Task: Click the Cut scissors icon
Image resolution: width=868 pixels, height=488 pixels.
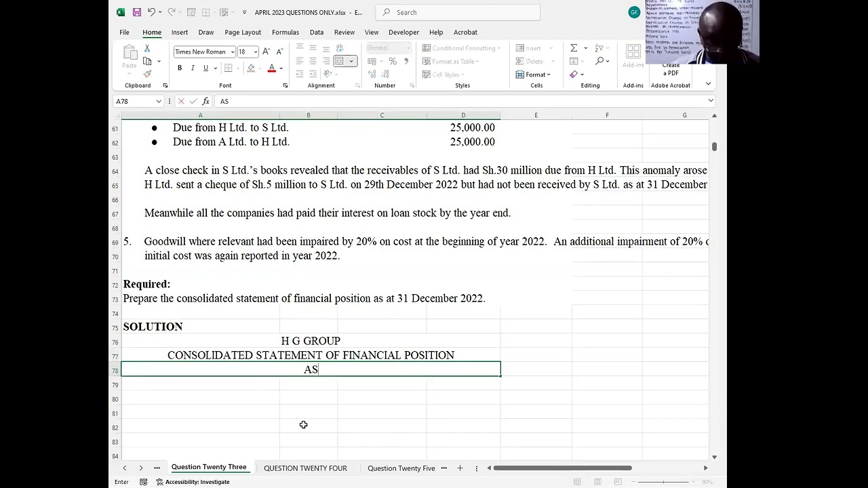Action: coord(147,49)
